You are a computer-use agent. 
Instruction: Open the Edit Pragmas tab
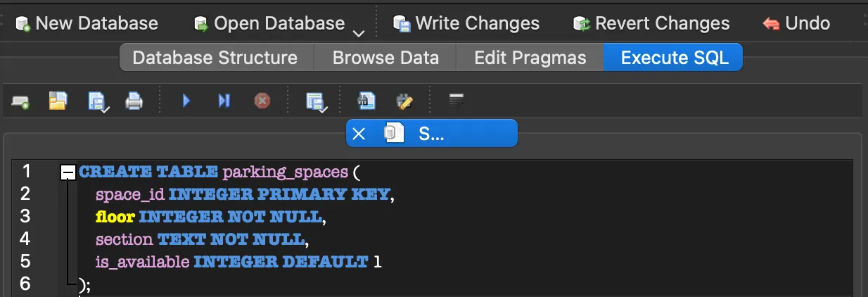[530, 58]
